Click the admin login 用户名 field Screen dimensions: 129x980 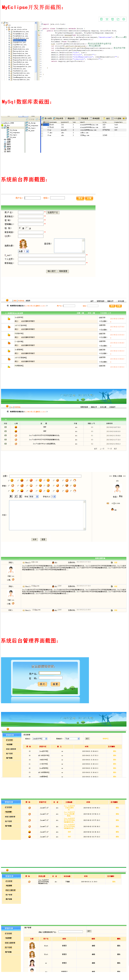coord(50,673)
